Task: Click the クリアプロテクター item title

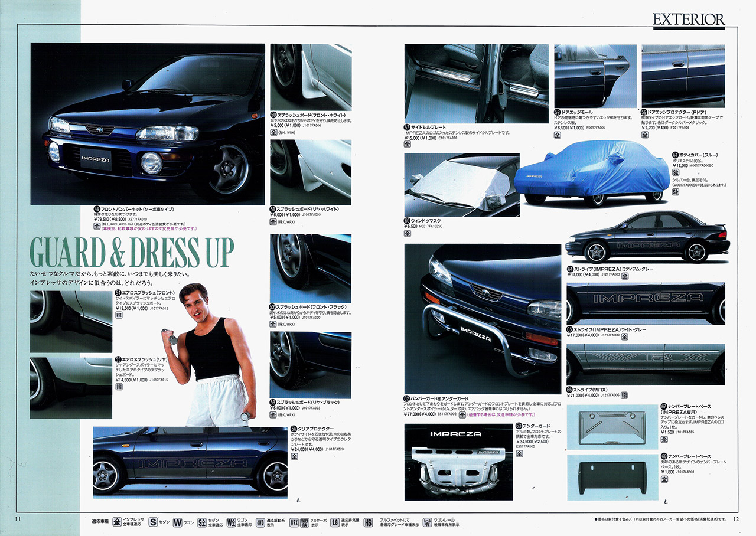Action: pos(317,429)
